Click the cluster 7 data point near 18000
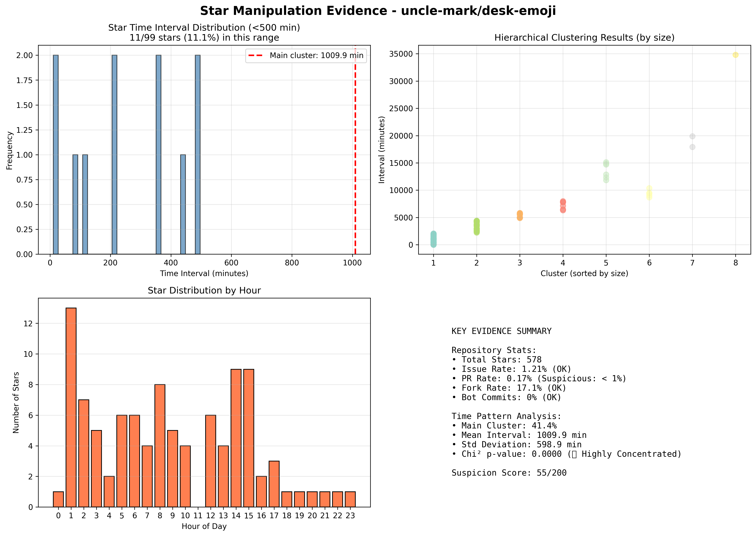This screenshot has width=756, height=536. [x=692, y=147]
